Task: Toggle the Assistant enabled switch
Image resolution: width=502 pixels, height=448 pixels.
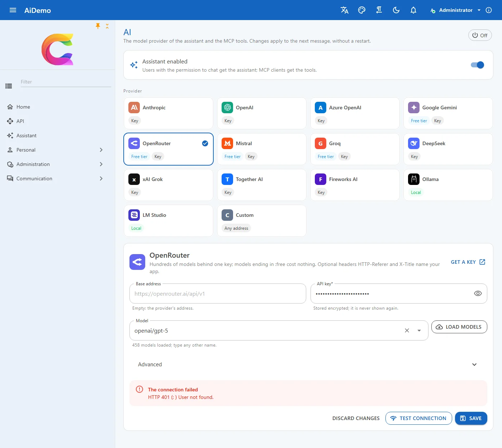Action: point(478,65)
